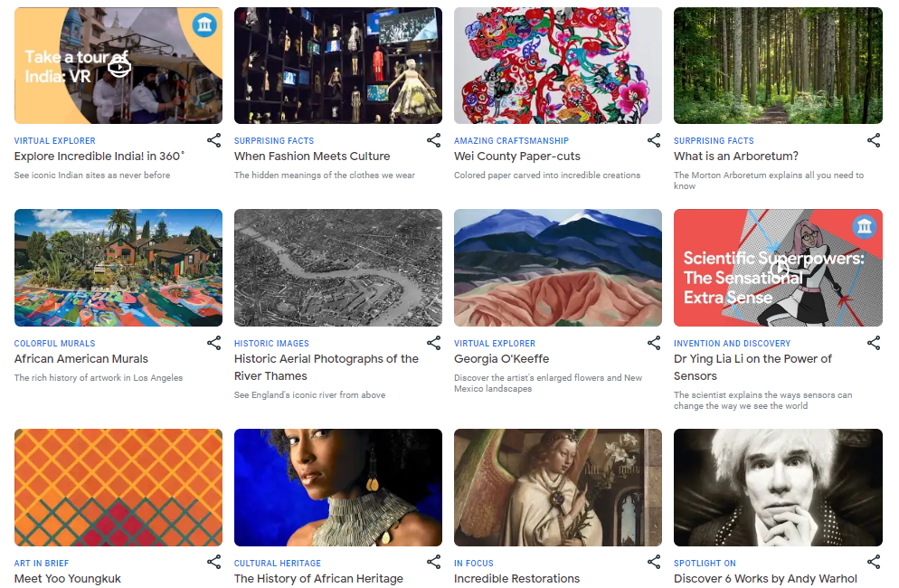Open the black-and-white Thames aerial thumbnail
Viewport: 899px width, 588px height.
(338, 268)
